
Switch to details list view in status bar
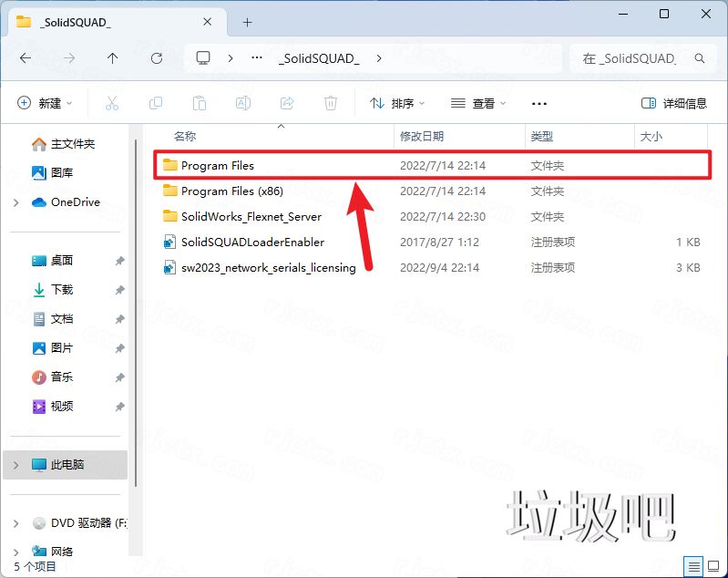[693, 566]
